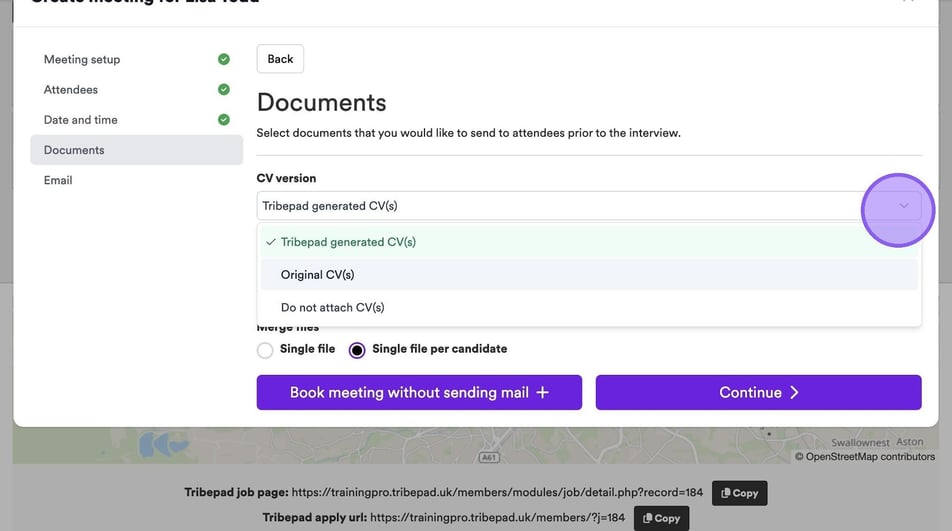
Task: Open the OpenStreetMap contributors link
Action: [870, 457]
